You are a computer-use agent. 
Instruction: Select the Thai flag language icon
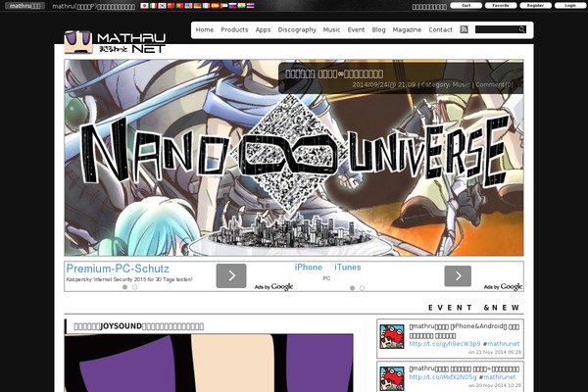251,6
